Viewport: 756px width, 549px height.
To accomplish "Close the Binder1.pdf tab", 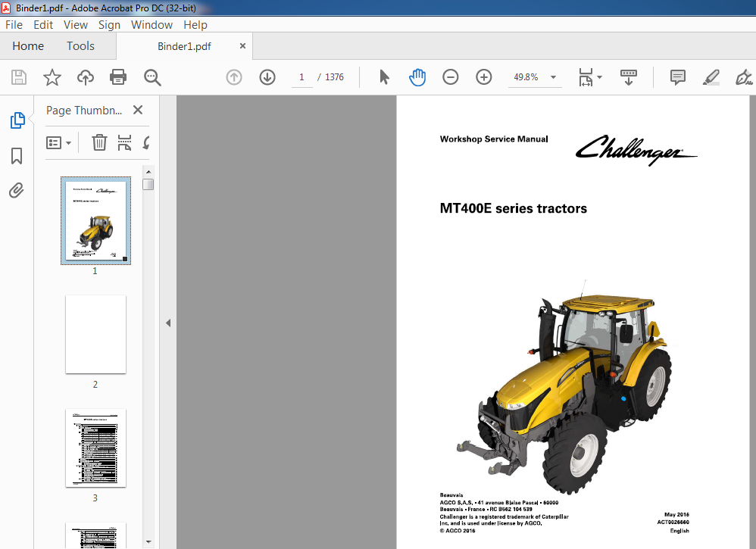I will [x=242, y=45].
